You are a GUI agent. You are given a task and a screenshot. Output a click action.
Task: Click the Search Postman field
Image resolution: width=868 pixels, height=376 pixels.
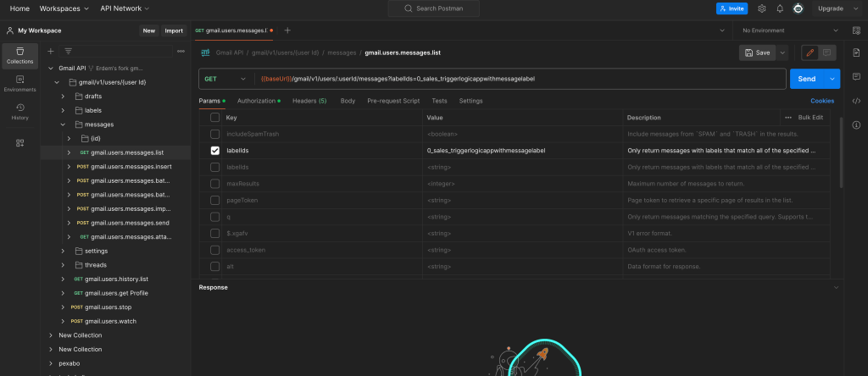[x=433, y=8]
